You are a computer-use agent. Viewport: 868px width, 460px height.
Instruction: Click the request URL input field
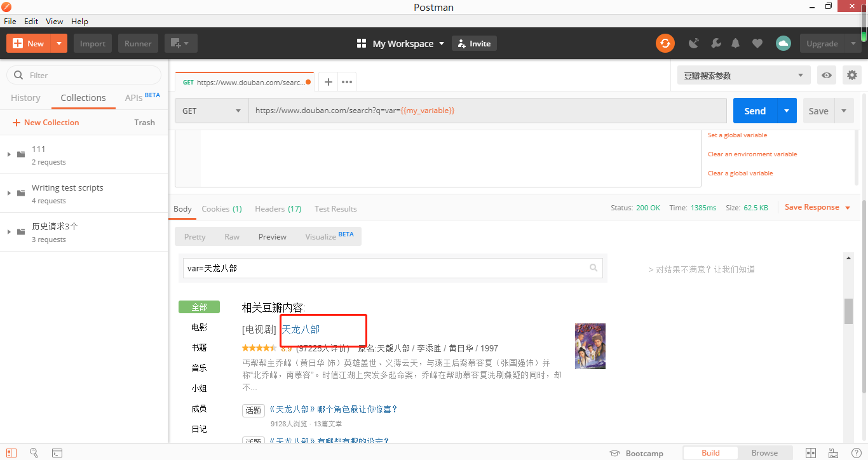(487, 111)
